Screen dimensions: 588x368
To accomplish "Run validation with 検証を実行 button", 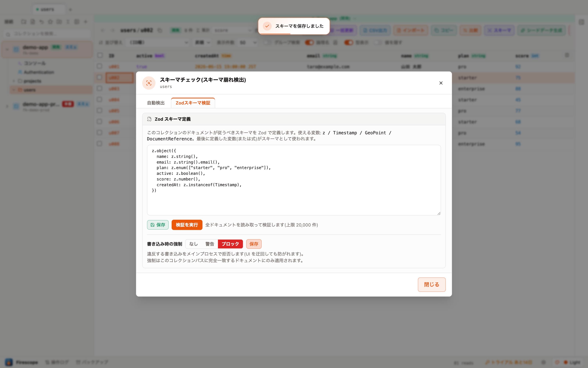I will tap(187, 225).
